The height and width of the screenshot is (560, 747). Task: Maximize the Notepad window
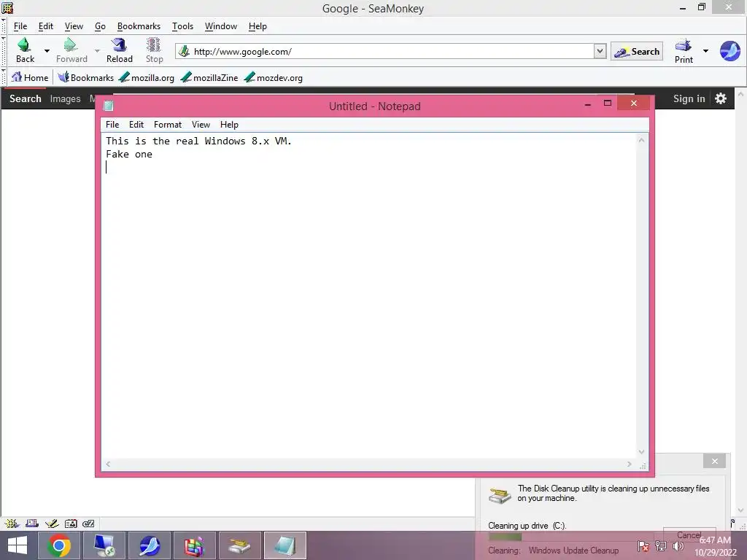[x=608, y=103]
